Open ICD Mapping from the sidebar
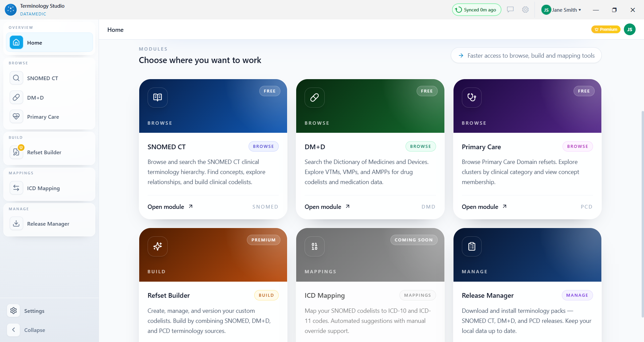The width and height of the screenshot is (644, 342). (x=49, y=188)
